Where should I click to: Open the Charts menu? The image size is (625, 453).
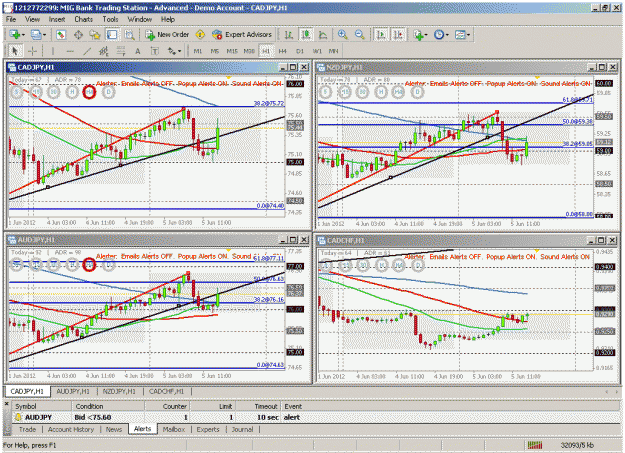[x=83, y=19]
